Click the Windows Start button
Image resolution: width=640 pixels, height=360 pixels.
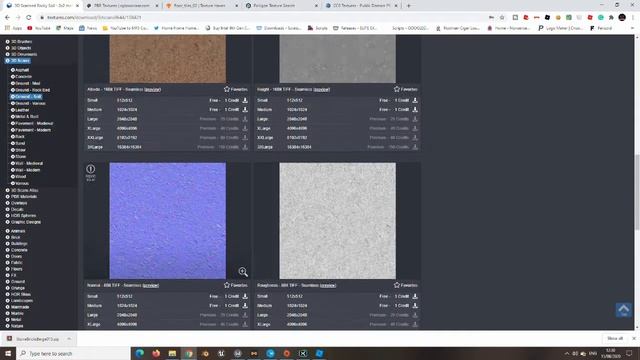click(8, 353)
